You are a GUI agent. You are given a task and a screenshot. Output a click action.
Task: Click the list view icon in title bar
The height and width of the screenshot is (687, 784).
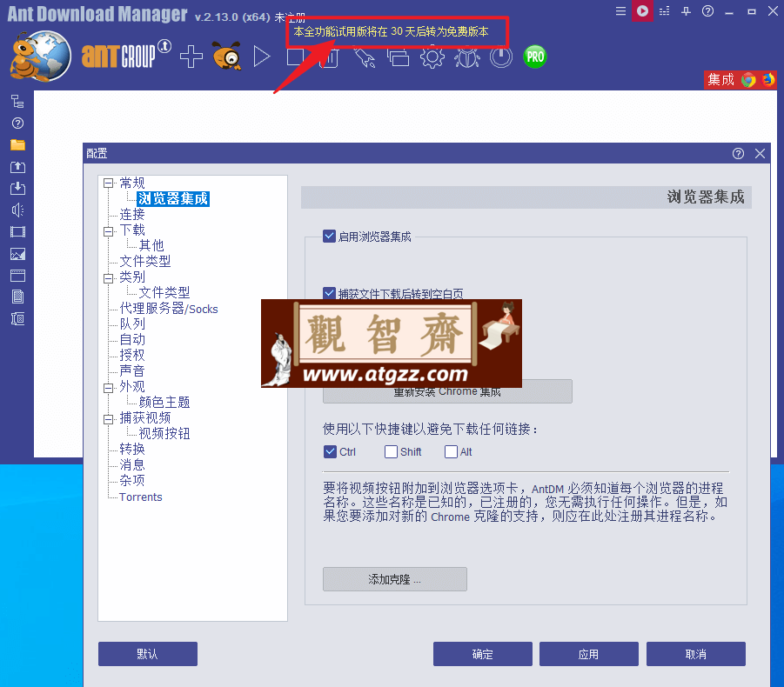click(x=665, y=11)
